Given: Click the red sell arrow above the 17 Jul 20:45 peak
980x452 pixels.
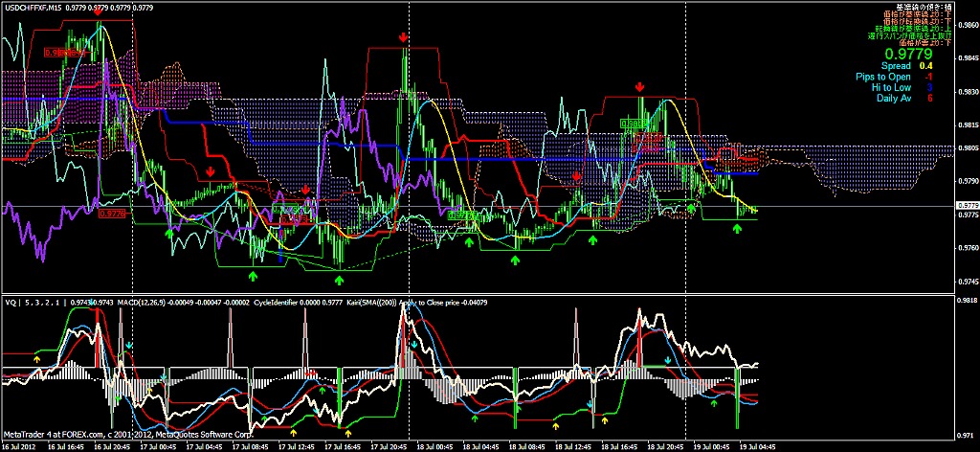Looking at the screenshot, I should 404,36.
